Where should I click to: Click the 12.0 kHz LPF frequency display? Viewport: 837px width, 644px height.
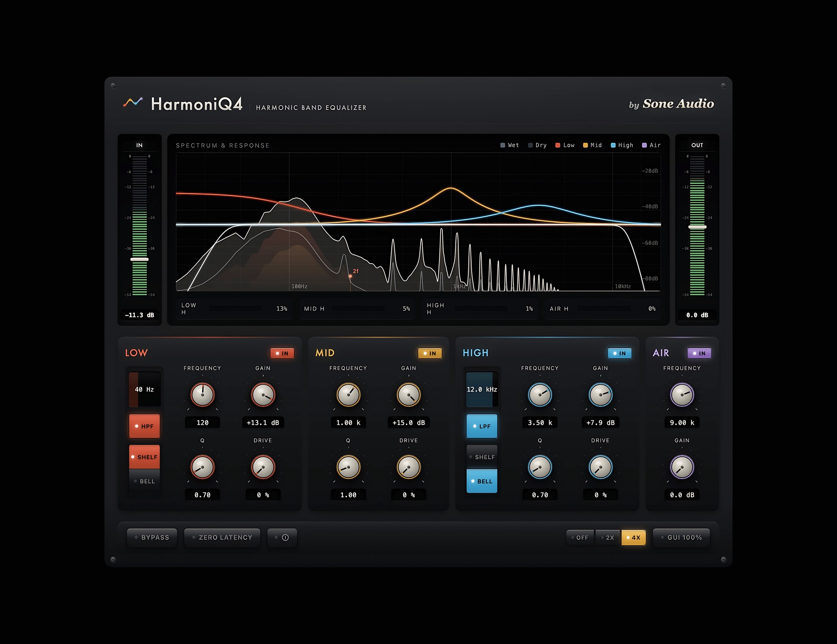point(482,389)
